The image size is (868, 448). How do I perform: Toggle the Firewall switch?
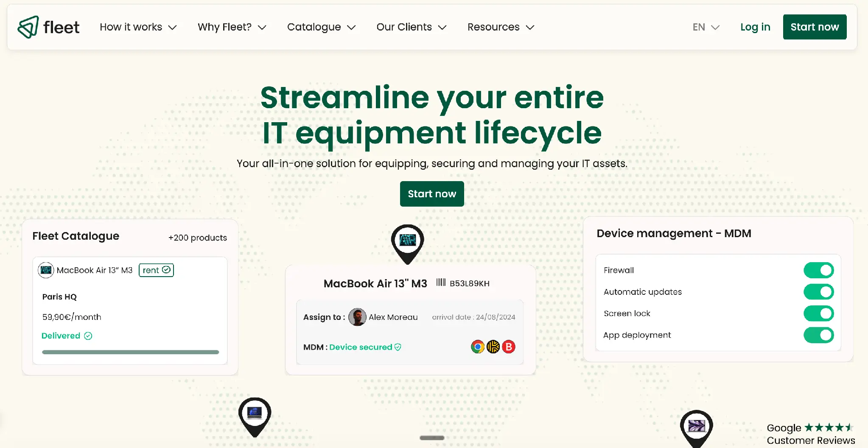point(818,270)
